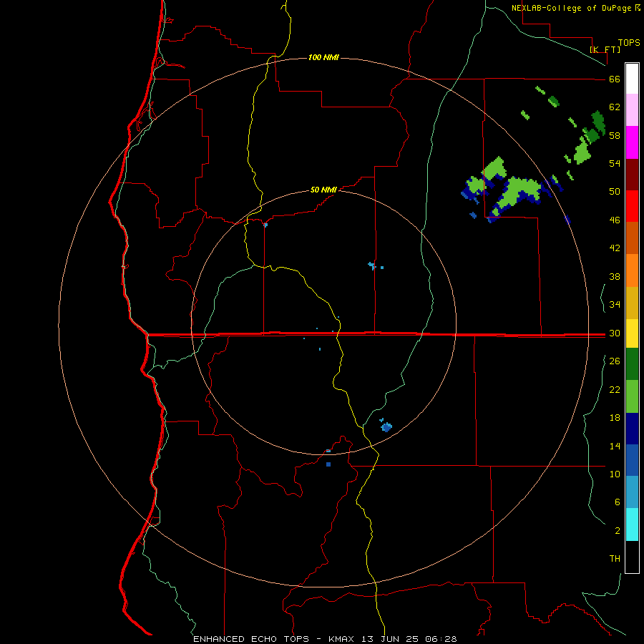Click the yellow 34 legend swatch
644x644 pixels.
[x=632, y=333]
